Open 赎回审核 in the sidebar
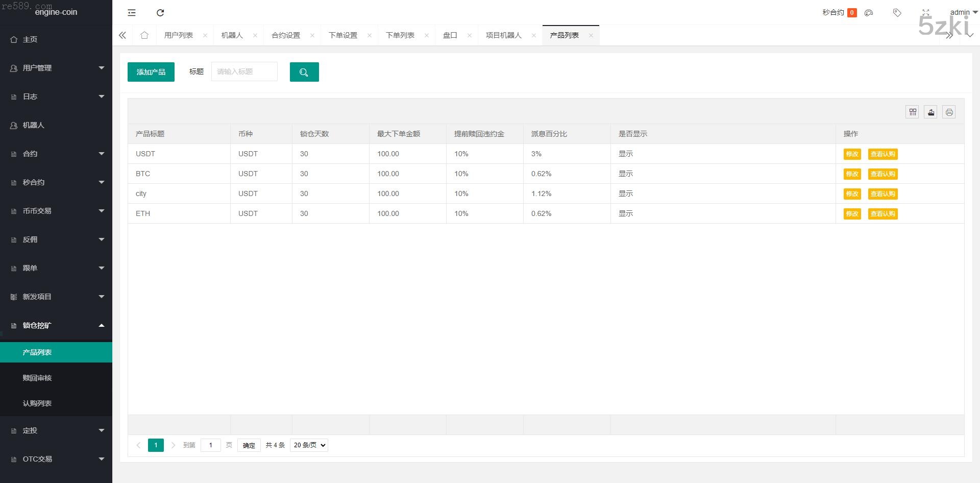Screen dimensions: 980x483 click(37, 378)
